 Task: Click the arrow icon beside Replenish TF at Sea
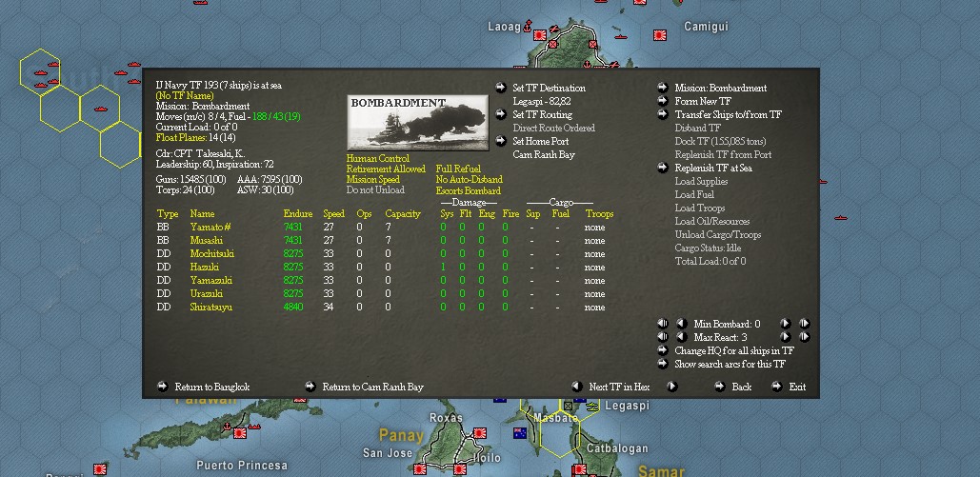tap(663, 168)
